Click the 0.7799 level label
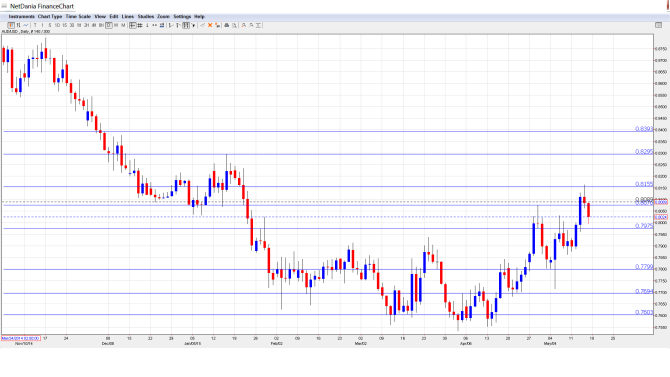The height and width of the screenshot is (377, 670). tap(644, 267)
